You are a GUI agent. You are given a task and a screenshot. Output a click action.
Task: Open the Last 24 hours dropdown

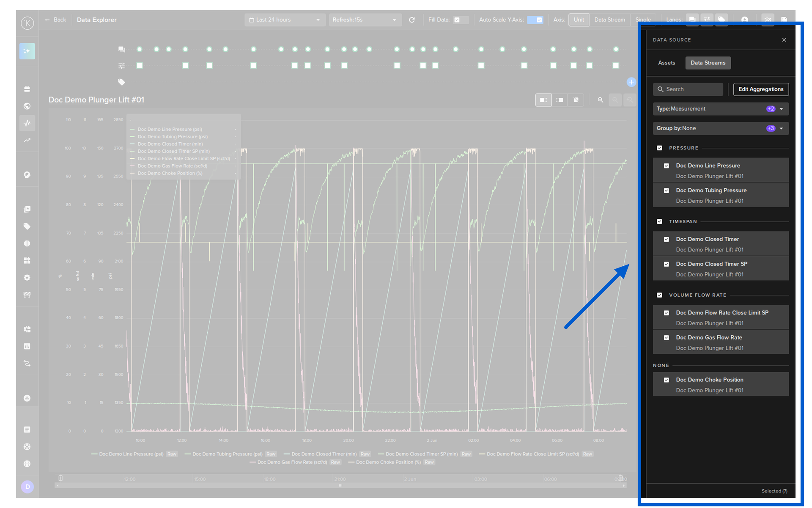285,20
